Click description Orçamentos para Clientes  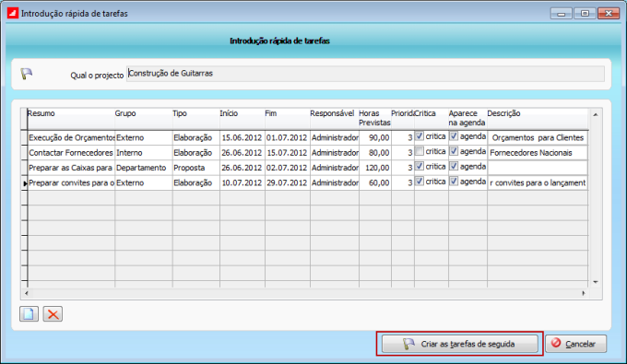click(x=538, y=138)
